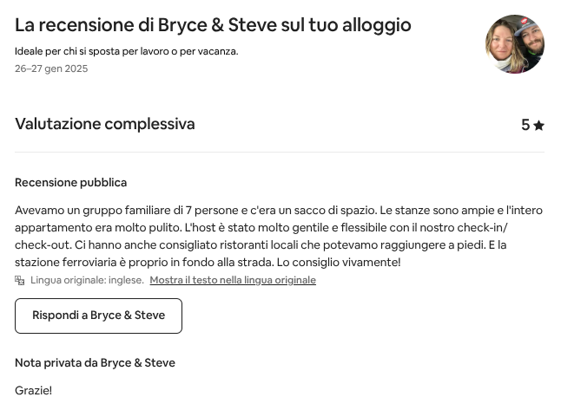Click the divider line under Valutazione complessiva
The height and width of the screenshot is (397, 561).
(x=279, y=152)
